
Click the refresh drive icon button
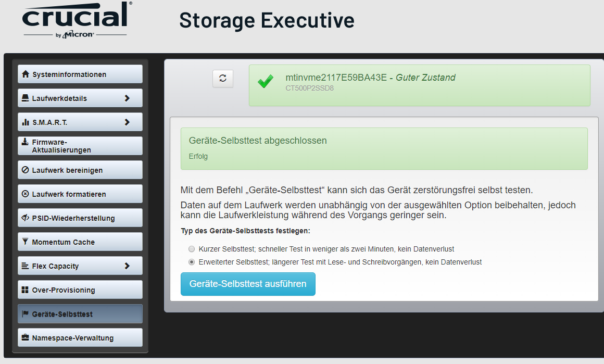(223, 78)
